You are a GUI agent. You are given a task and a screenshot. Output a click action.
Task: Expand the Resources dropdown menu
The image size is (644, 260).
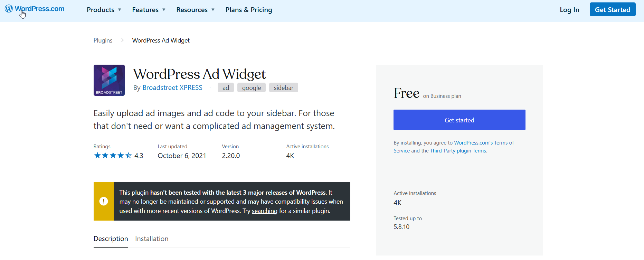tap(195, 10)
